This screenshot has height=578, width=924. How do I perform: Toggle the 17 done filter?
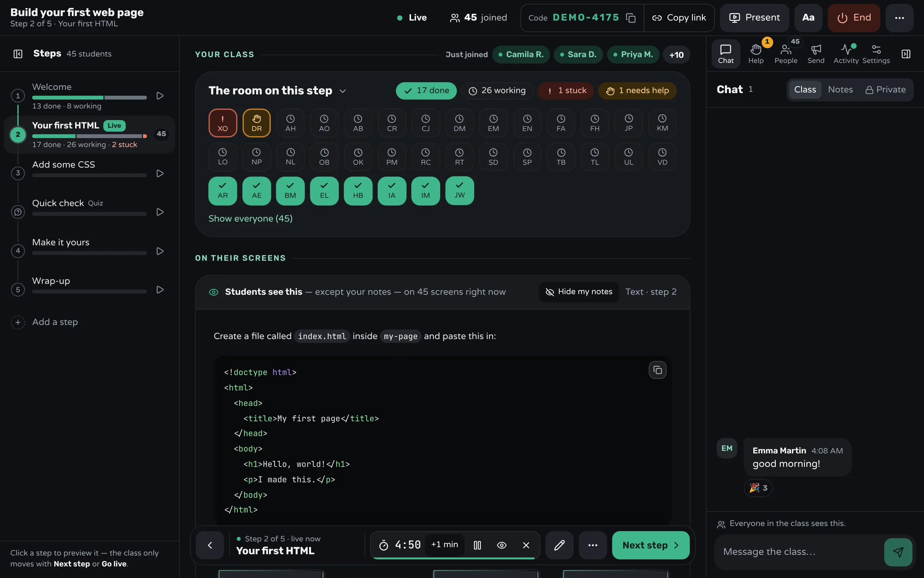426,91
